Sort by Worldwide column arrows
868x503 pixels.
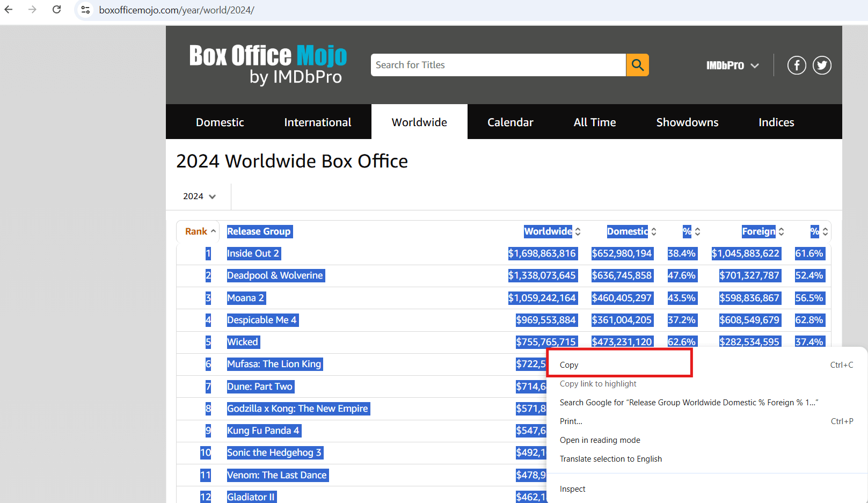coord(578,231)
